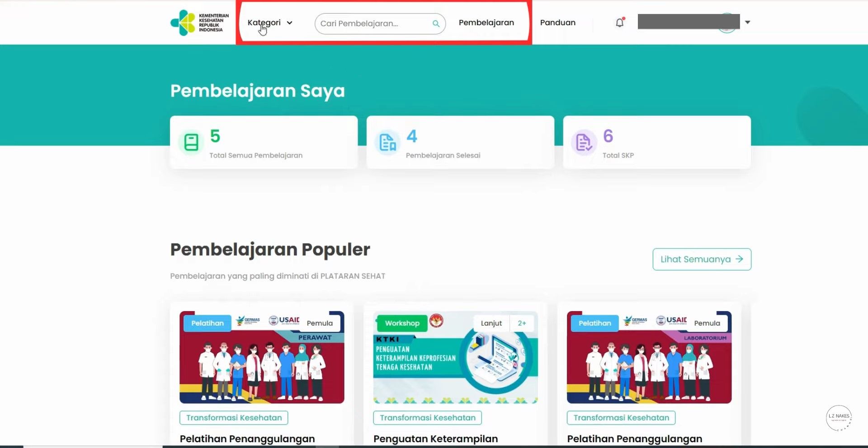Open the Perawat Pelatihan course thumbnail
This screenshot has width=868, height=448.
(262, 357)
